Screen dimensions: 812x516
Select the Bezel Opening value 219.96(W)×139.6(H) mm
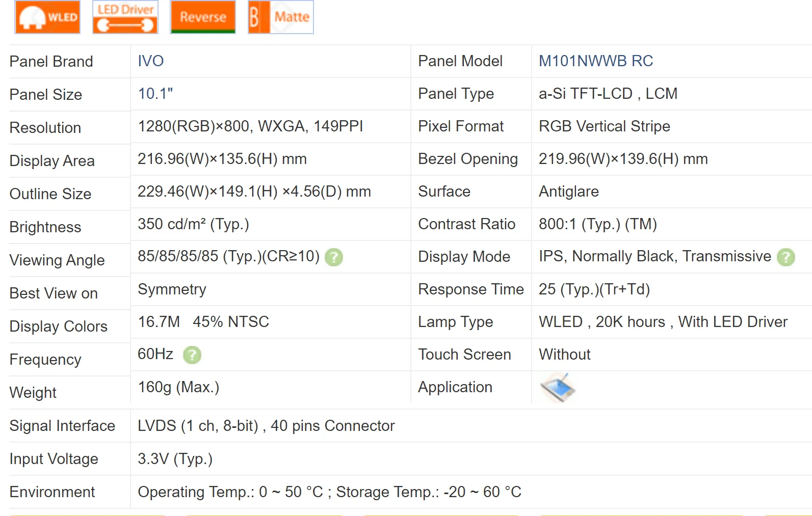point(623,159)
